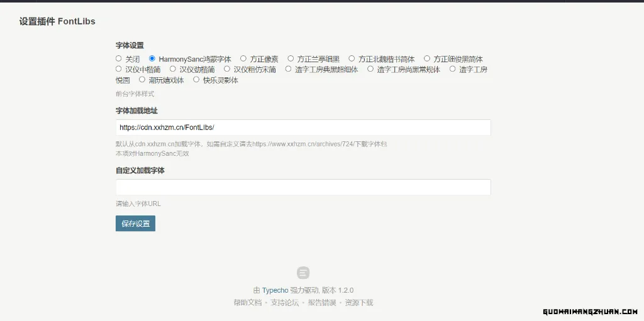Screen dimensions: 644x321
Task: Open the Typecho link in footer
Action: tap(275, 291)
